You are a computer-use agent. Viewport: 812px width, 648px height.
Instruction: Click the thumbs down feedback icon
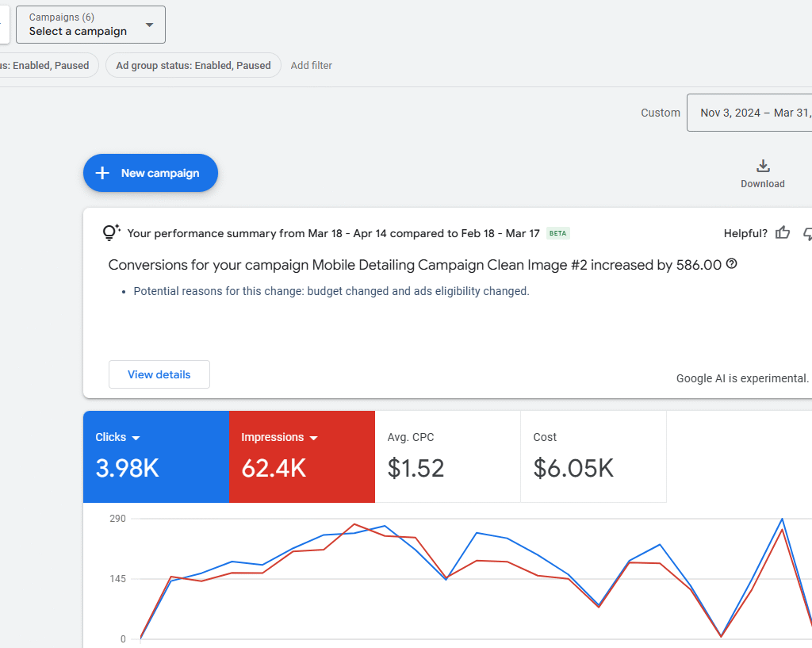[x=807, y=233]
